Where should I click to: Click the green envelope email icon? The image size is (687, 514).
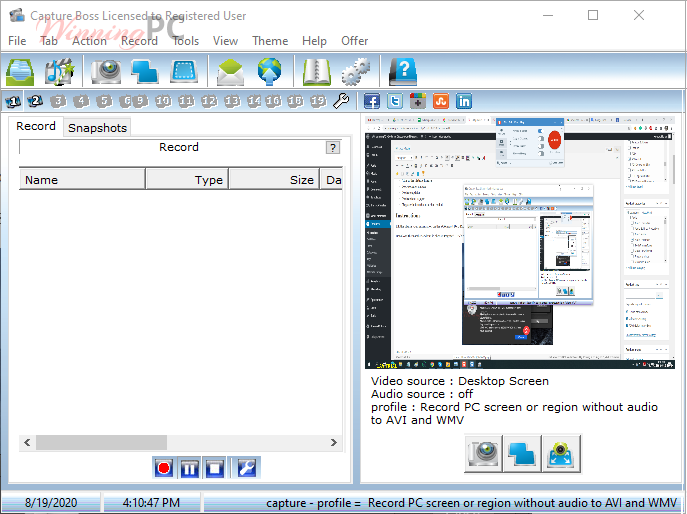230,71
